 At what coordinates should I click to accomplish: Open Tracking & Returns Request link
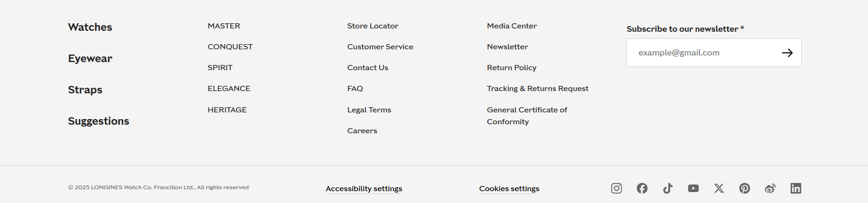[x=538, y=88]
